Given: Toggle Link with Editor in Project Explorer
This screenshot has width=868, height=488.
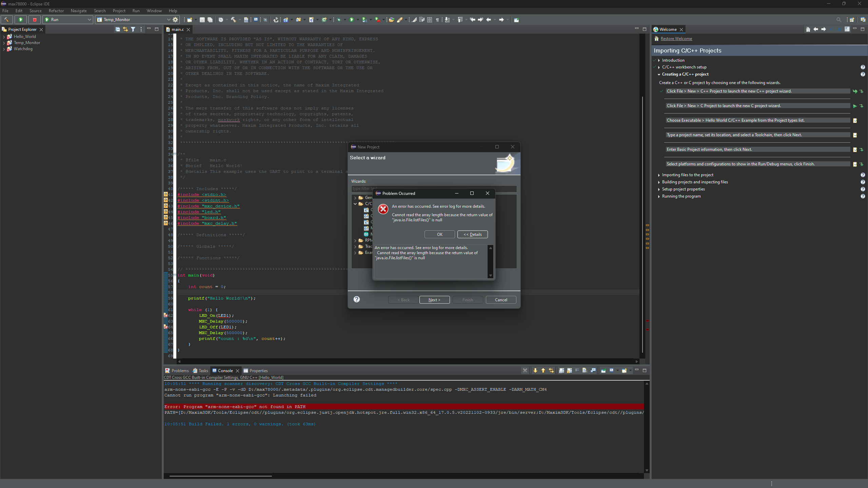Looking at the screenshot, I should click(125, 29).
